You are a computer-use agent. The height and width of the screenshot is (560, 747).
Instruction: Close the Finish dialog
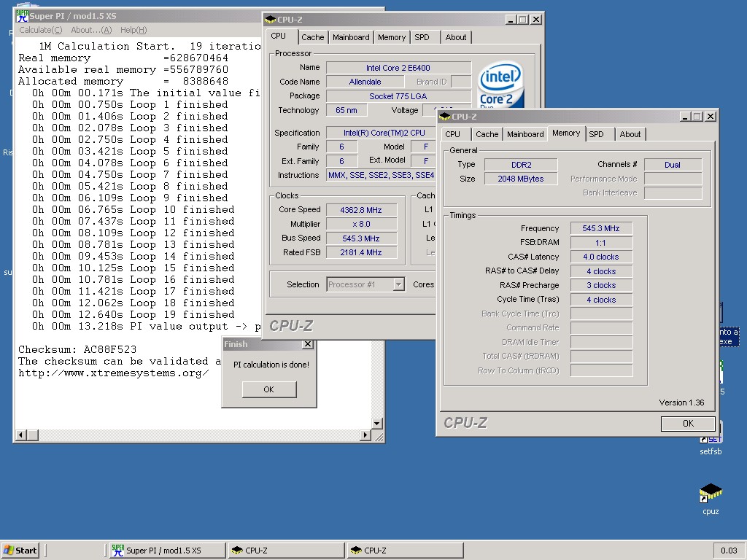point(308,344)
